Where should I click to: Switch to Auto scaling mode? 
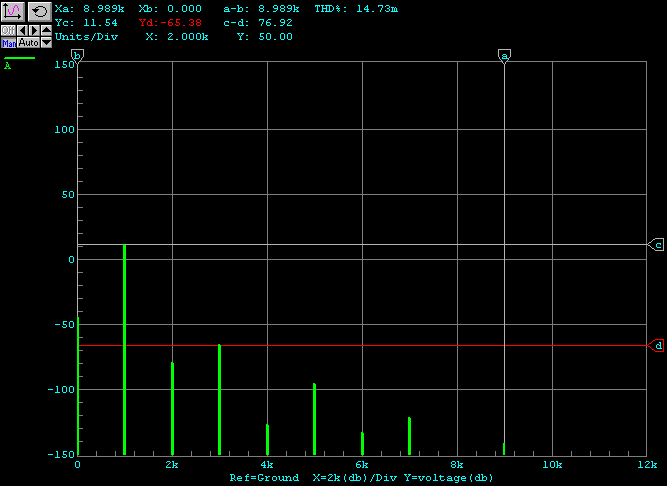(x=28, y=43)
